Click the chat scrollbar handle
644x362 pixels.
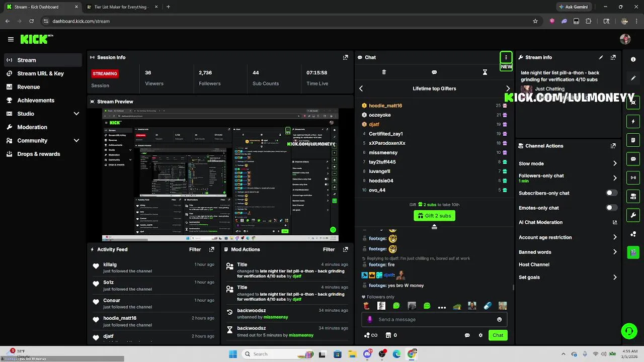click(x=513, y=288)
